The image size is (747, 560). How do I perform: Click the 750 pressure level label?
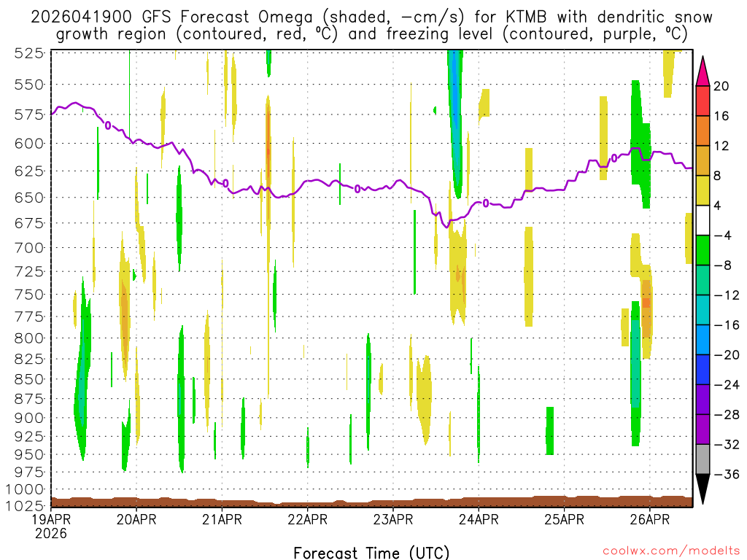click(x=29, y=295)
